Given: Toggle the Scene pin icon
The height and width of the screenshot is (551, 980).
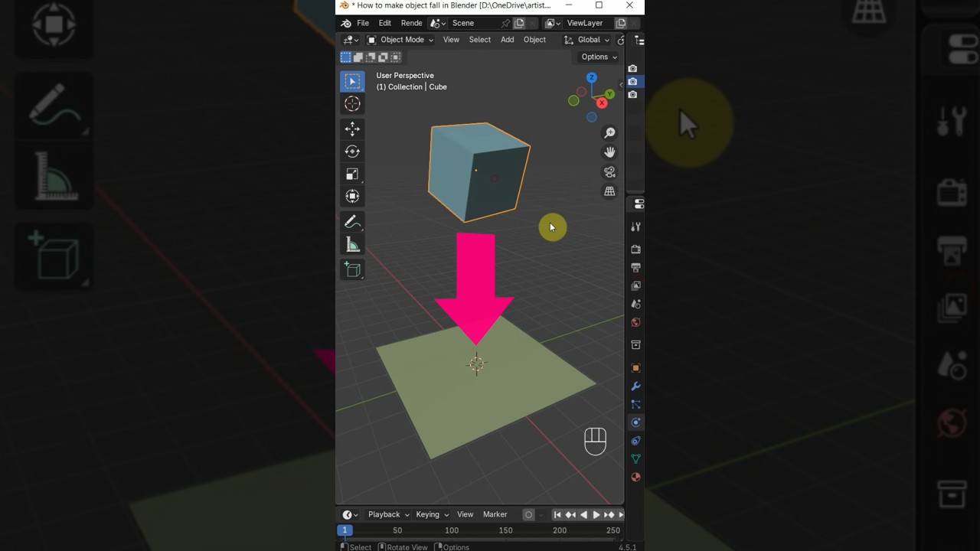Looking at the screenshot, I should coord(505,23).
